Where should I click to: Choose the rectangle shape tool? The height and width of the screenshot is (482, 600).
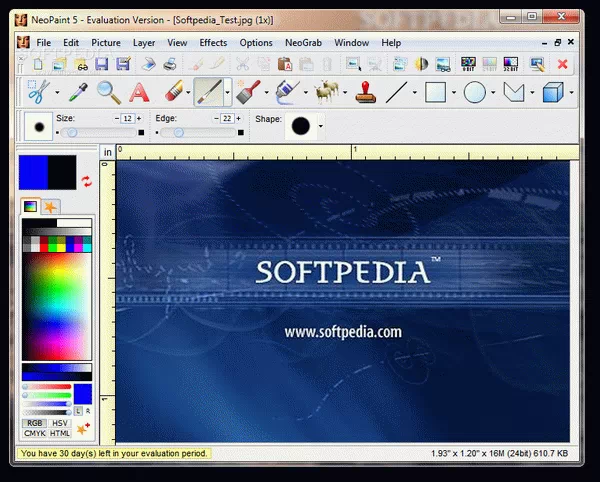(x=435, y=92)
